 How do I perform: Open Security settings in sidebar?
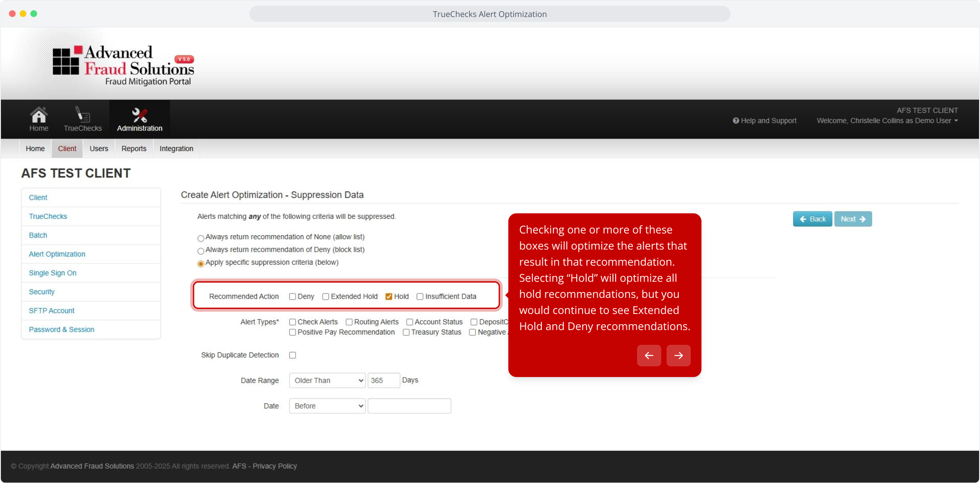click(91, 292)
